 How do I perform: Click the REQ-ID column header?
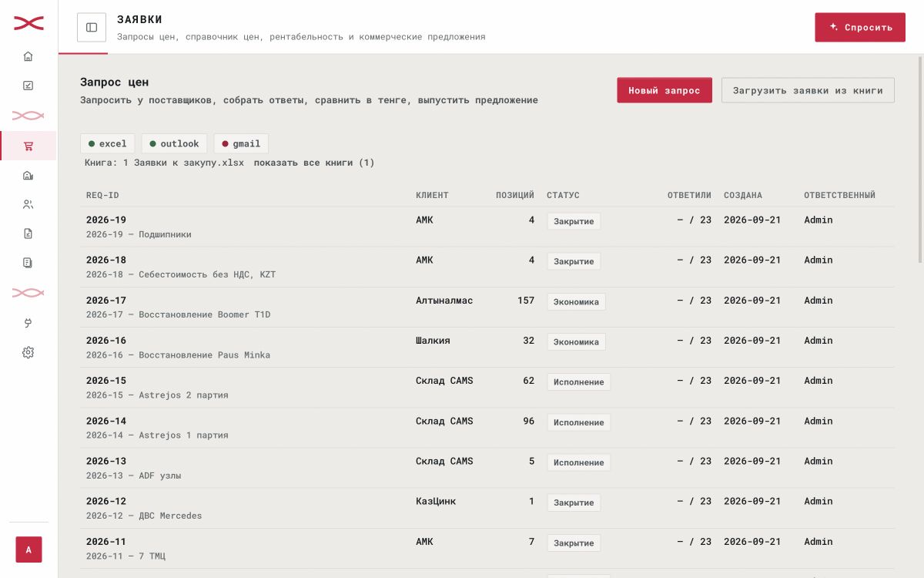pos(102,195)
